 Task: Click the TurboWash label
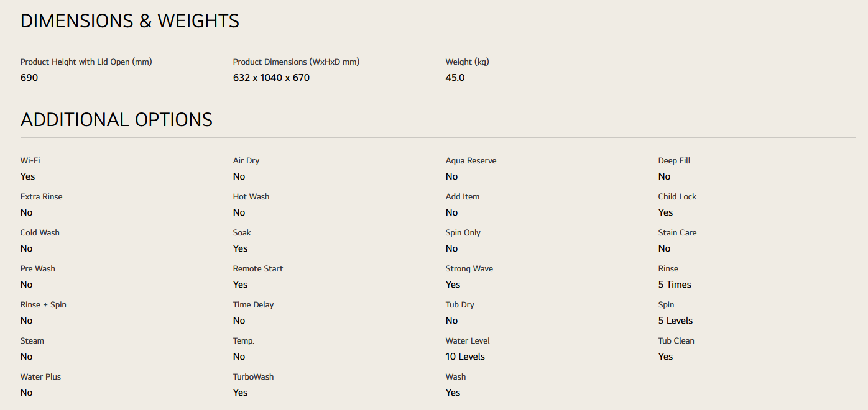click(253, 376)
